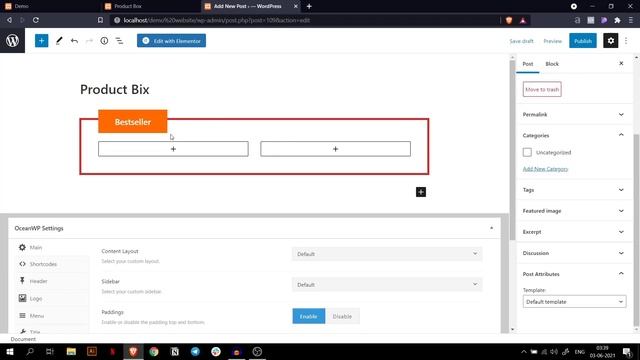640x360 pixels.
Task: Click the Preview button
Action: coord(552,41)
